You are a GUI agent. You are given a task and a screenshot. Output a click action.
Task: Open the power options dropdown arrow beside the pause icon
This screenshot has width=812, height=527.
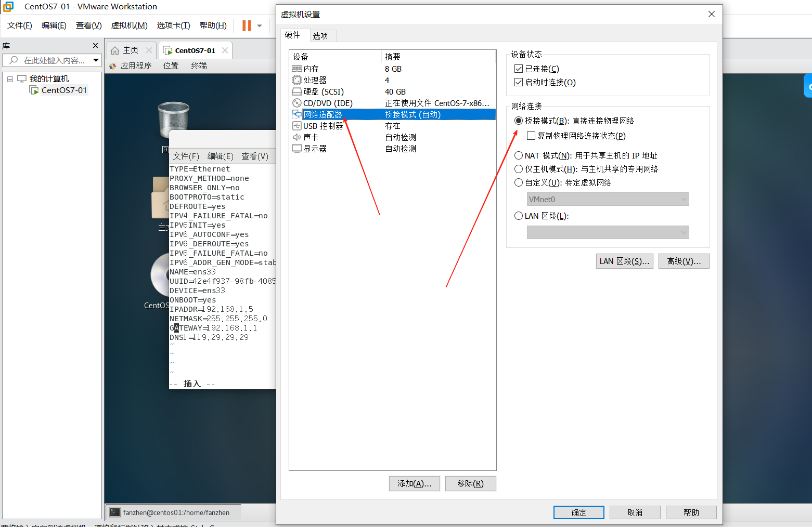[260, 26]
